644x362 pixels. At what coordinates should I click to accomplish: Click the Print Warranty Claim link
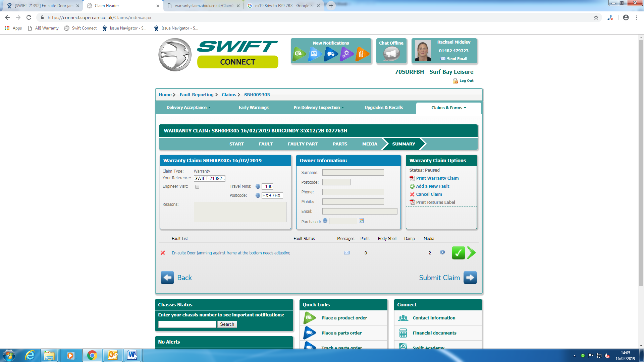pyautogui.click(x=437, y=178)
